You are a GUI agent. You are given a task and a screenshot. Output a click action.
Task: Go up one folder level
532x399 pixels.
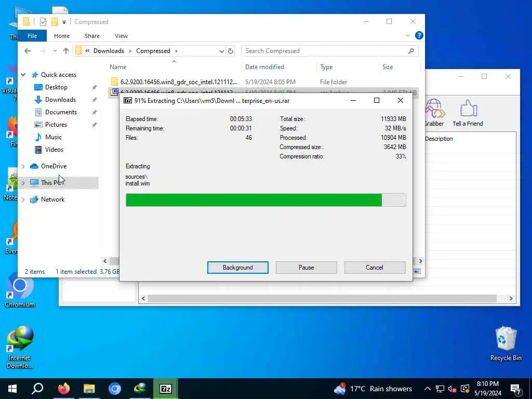coord(66,51)
